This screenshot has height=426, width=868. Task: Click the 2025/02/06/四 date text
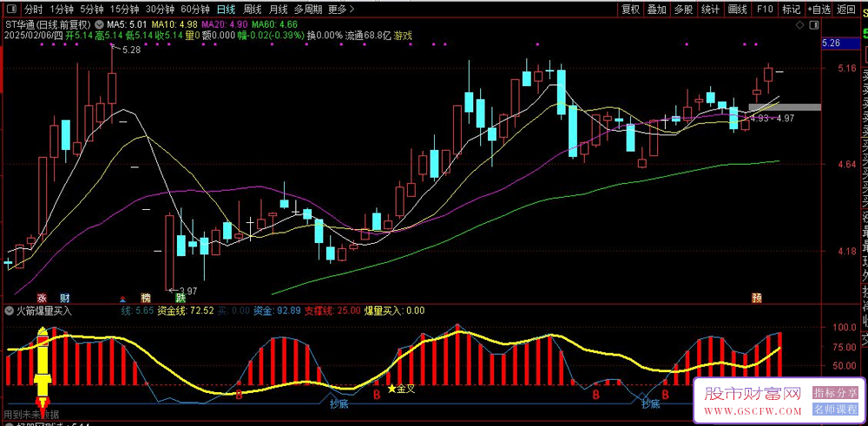(x=34, y=36)
